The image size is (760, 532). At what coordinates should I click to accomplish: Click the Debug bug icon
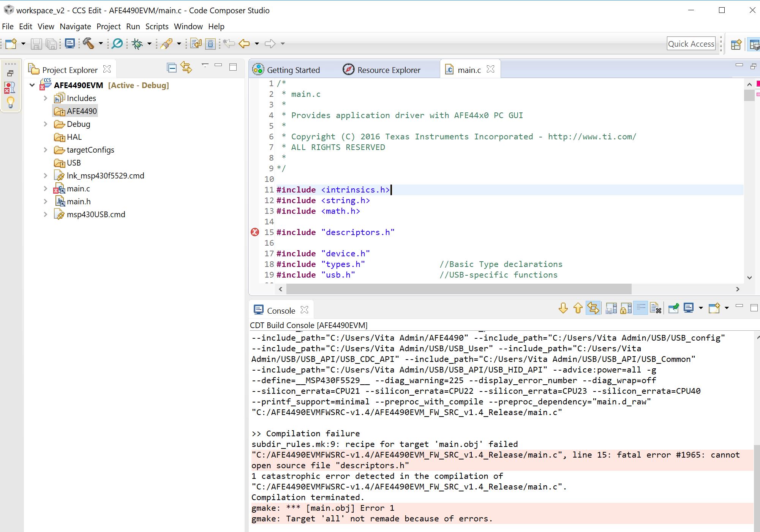click(137, 44)
